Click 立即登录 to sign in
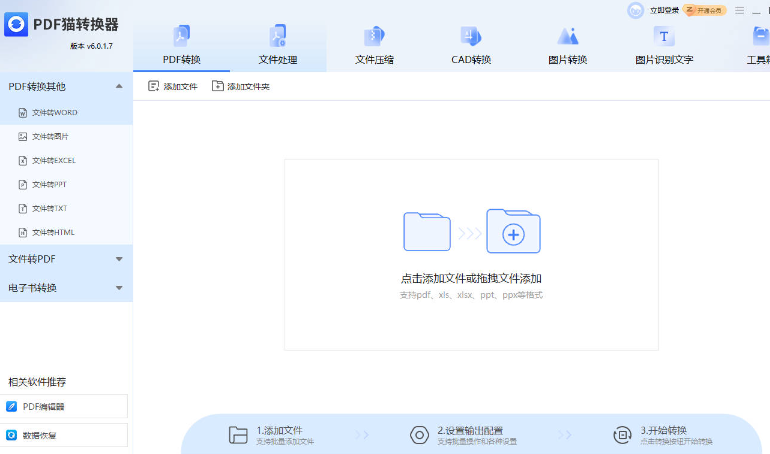Viewport: 770px width, 454px height. click(664, 10)
